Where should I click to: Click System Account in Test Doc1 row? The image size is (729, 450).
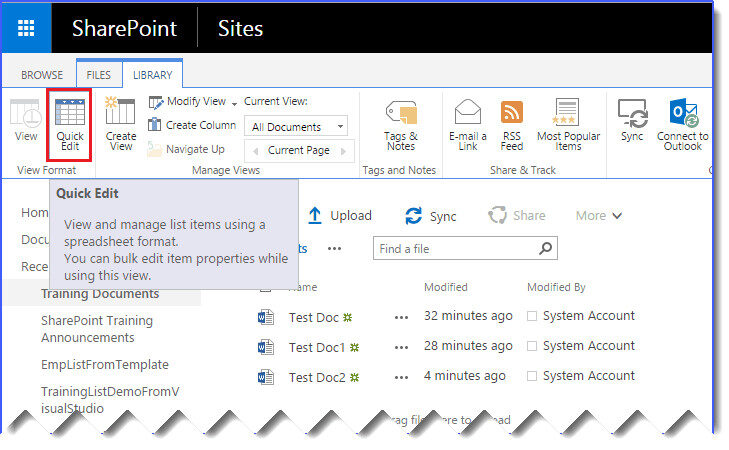[589, 345]
